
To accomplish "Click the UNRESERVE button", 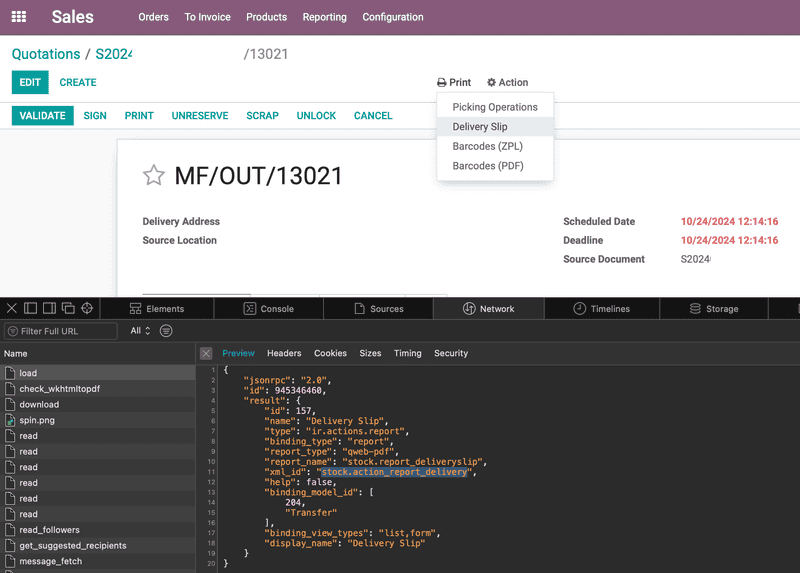I will click(200, 116).
